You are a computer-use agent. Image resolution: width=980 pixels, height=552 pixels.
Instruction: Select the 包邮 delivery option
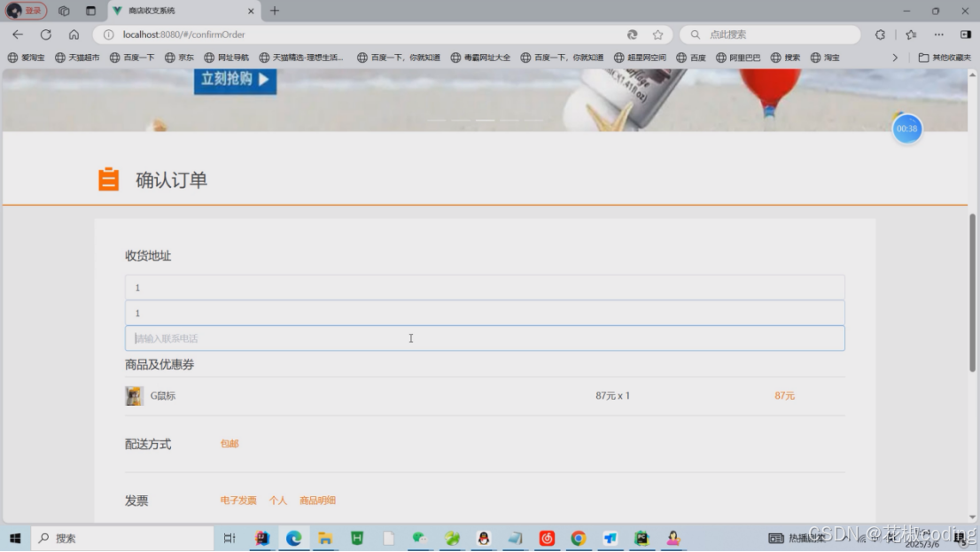click(229, 443)
